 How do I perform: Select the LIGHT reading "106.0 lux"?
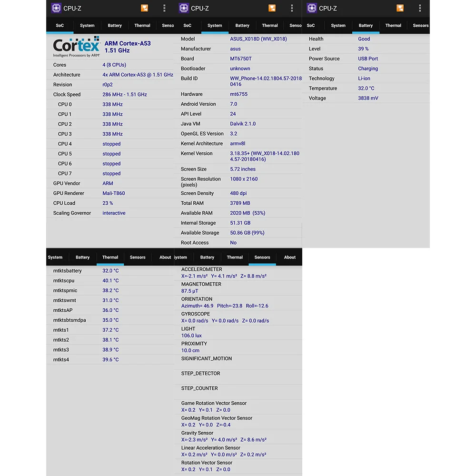[191, 336]
